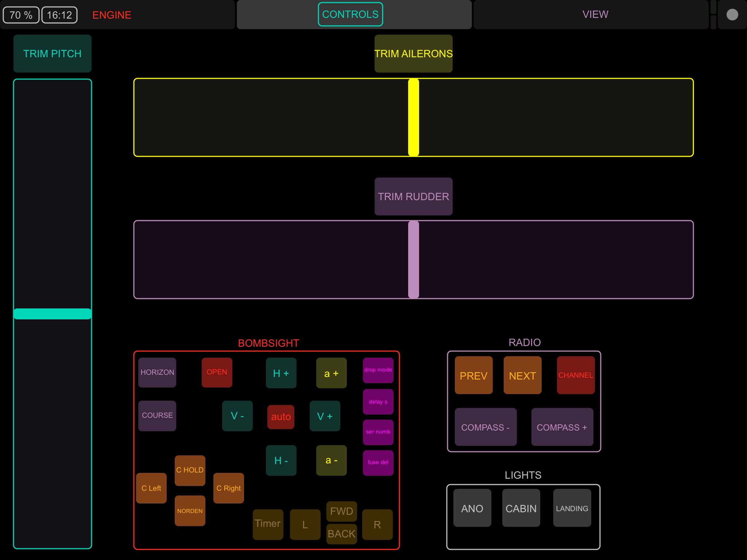
Task: Select the delay s option
Action: [378, 402]
